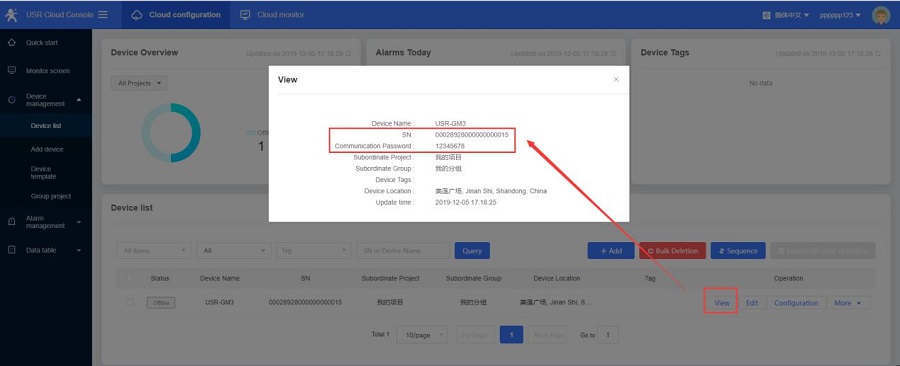Screen dimensions: 900x366
Task: Select Add device in the sidebar
Action: click(x=47, y=149)
